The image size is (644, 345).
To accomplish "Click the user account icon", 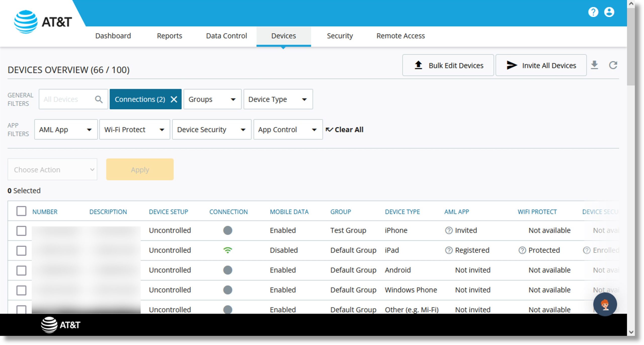I will 609,12.
